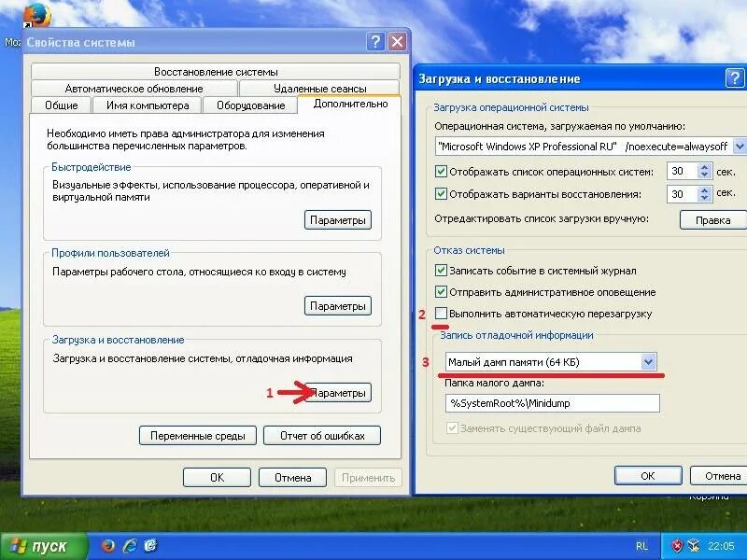Toggle Отображать варианты восстановления checkbox
The height and width of the screenshot is (560, 747).
[441, 194]
